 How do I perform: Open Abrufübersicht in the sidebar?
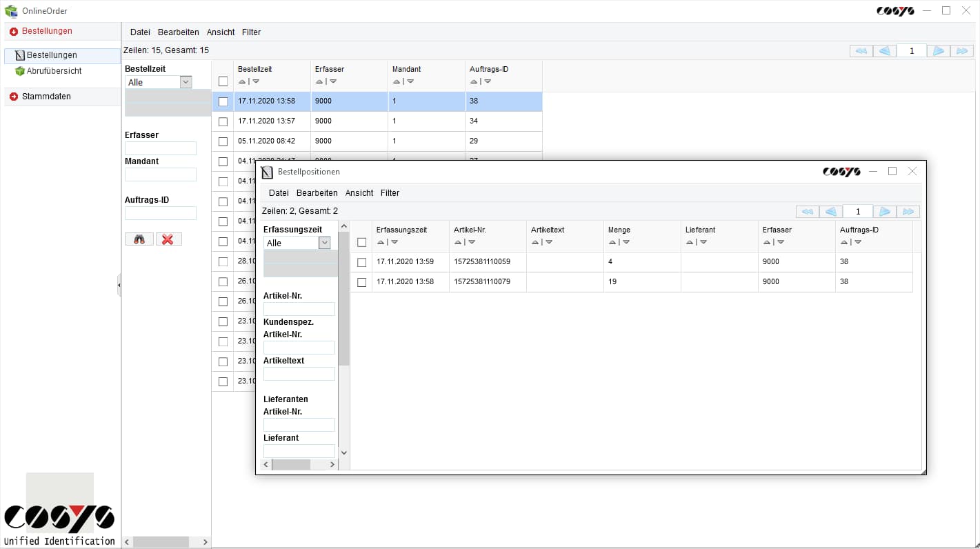pyautogui.click(x=54, y=71)
